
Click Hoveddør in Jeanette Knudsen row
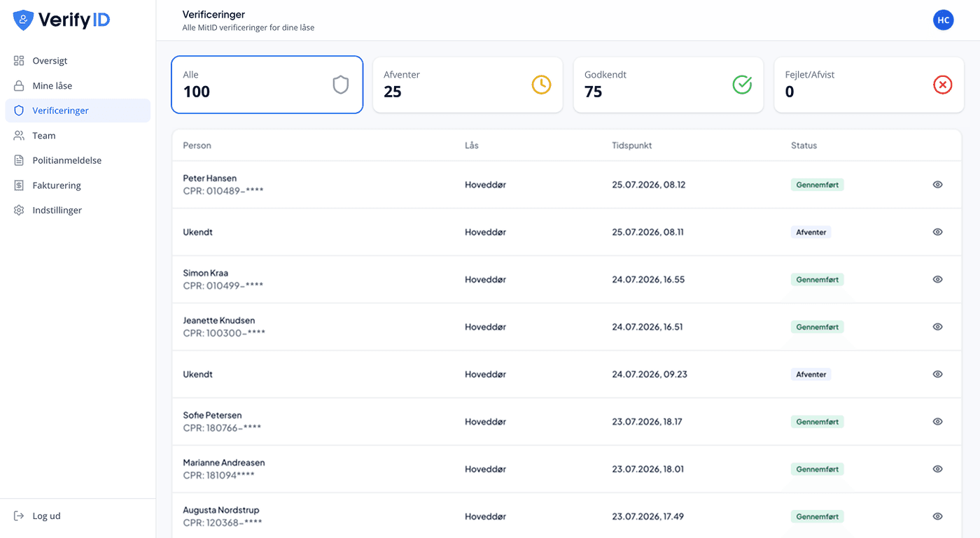[x=485, y=327]
